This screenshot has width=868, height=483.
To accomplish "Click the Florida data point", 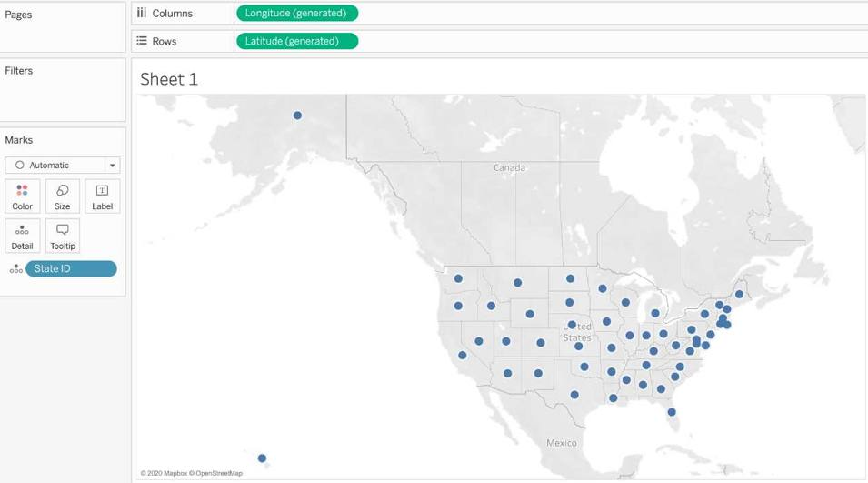I will (x=671, y=412).
